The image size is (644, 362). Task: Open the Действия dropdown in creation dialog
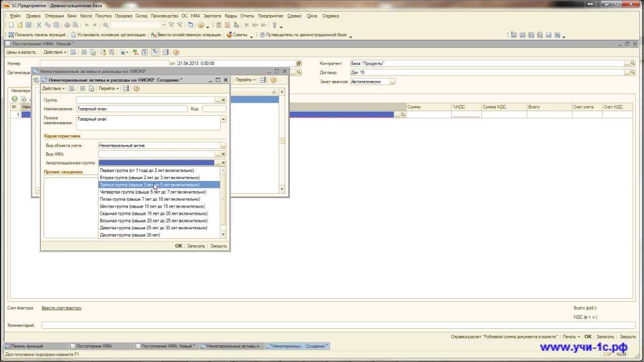[53, 88]
